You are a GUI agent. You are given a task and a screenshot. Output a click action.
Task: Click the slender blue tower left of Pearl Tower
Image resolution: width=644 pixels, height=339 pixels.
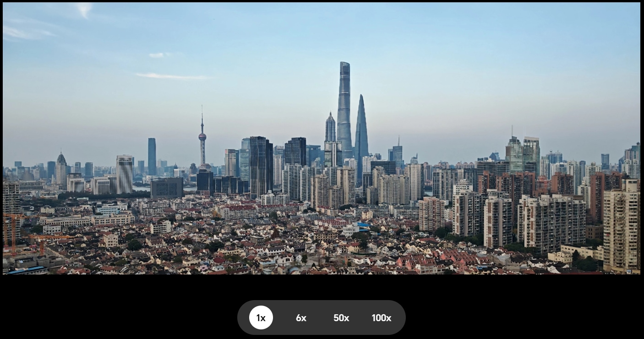[152, 156]
